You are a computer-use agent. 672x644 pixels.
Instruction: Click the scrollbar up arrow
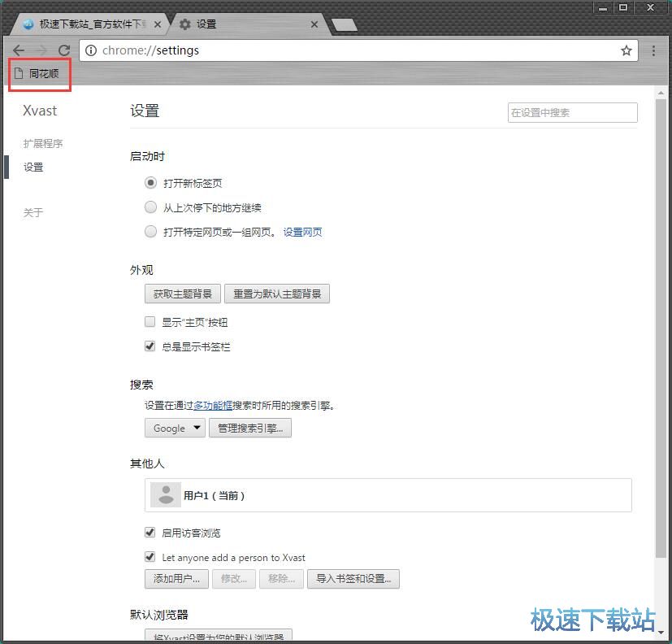click(661, 93)
